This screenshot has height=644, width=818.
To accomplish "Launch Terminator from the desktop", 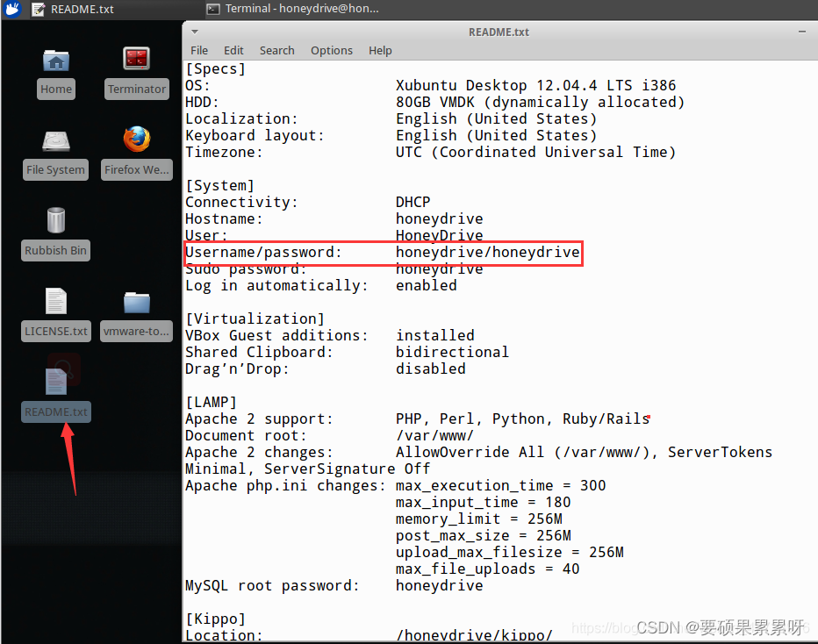I will point(137,59).
